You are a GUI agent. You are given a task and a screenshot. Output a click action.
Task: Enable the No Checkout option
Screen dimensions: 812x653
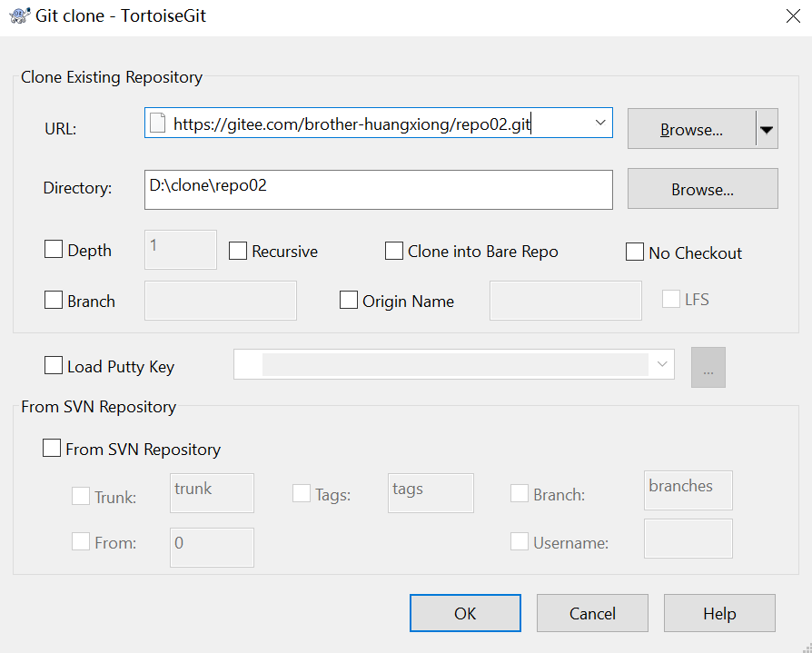point(635,252)
